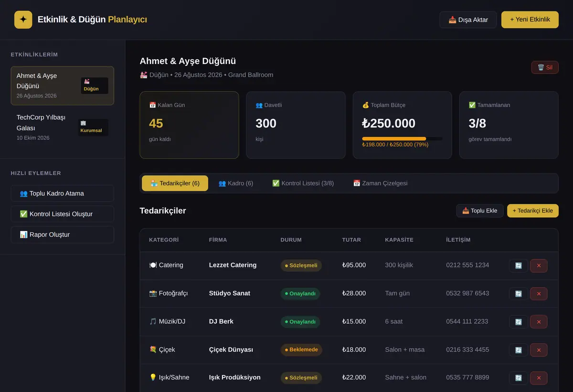Delete the Lezzet Catering entry
Image resolution: width=573 pixels, height=392 pixels.
pyautogui.click(x=539, y=265)
